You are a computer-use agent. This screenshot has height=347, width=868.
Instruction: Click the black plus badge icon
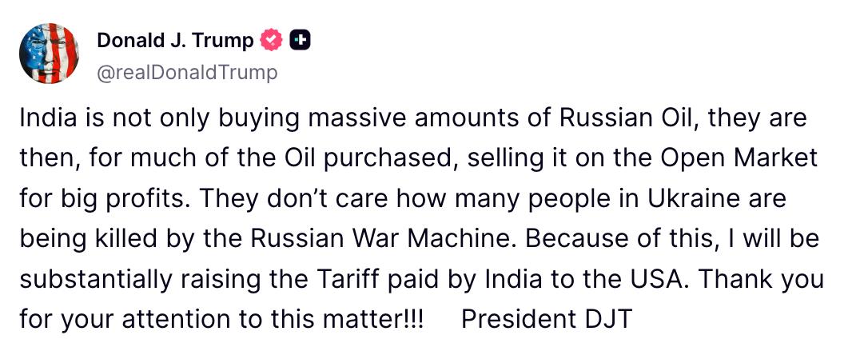coord(300,39)
